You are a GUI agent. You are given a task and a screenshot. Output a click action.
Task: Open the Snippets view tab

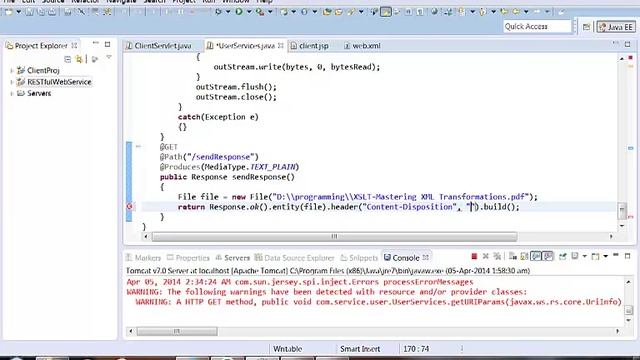click(x=359, y=258)
